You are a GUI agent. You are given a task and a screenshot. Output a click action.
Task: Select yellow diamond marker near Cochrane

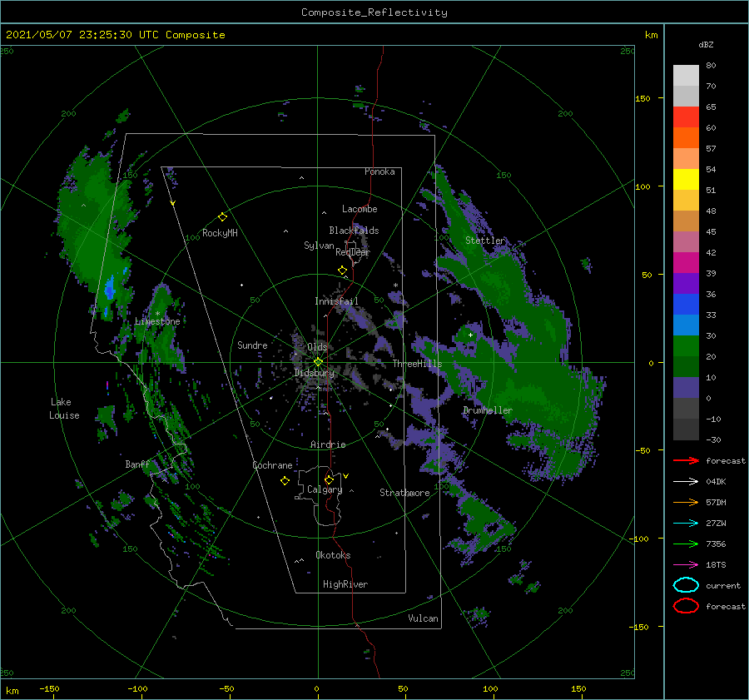285,481
